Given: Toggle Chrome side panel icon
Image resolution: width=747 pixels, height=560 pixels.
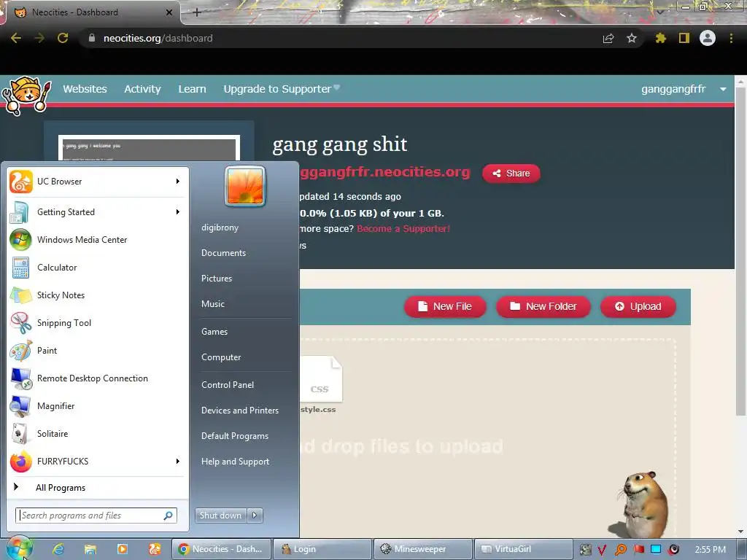Looking at the screenshot, I should [684, 38].
